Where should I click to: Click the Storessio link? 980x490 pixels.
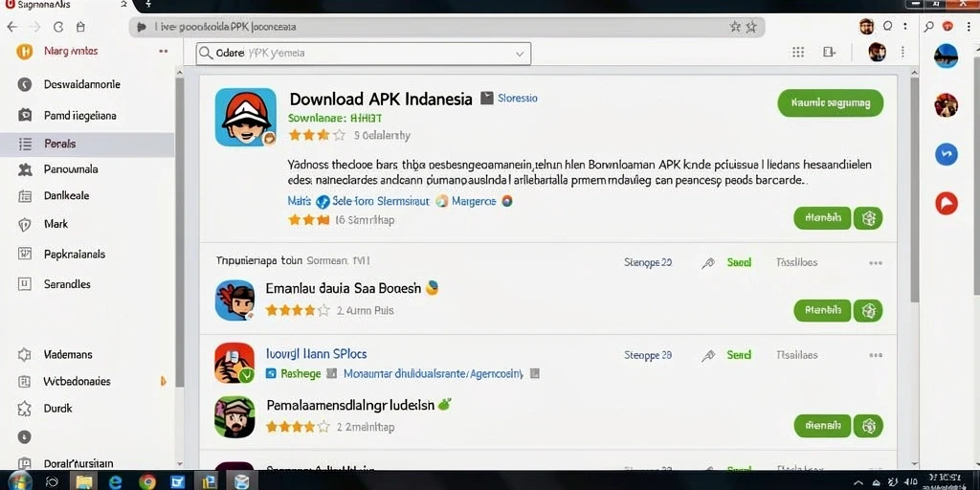[x=517, y=99]
